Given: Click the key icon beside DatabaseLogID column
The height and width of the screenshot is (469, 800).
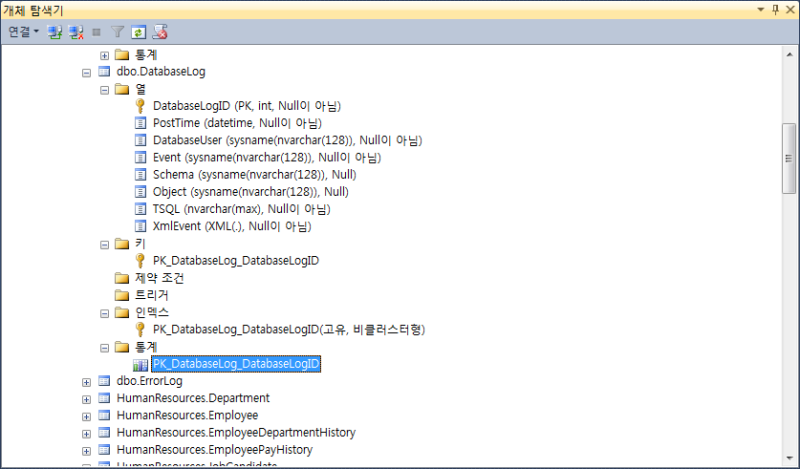Looking at the screenshot, I should pos(140,106).
